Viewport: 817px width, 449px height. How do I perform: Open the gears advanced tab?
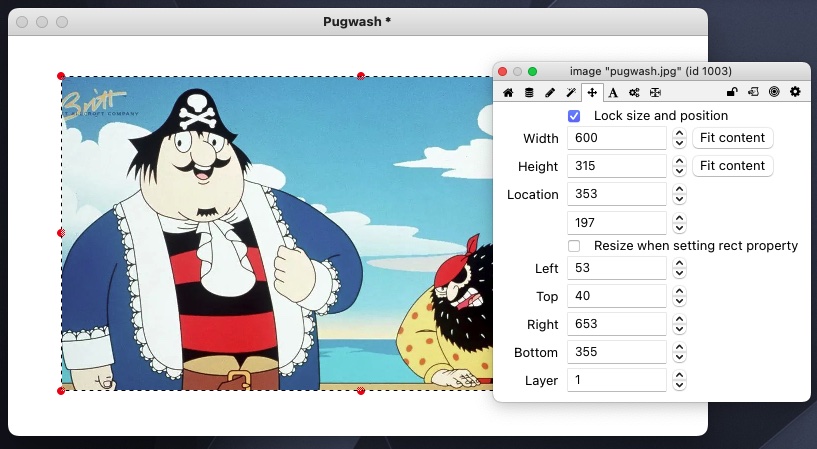[x=634, y=93]
